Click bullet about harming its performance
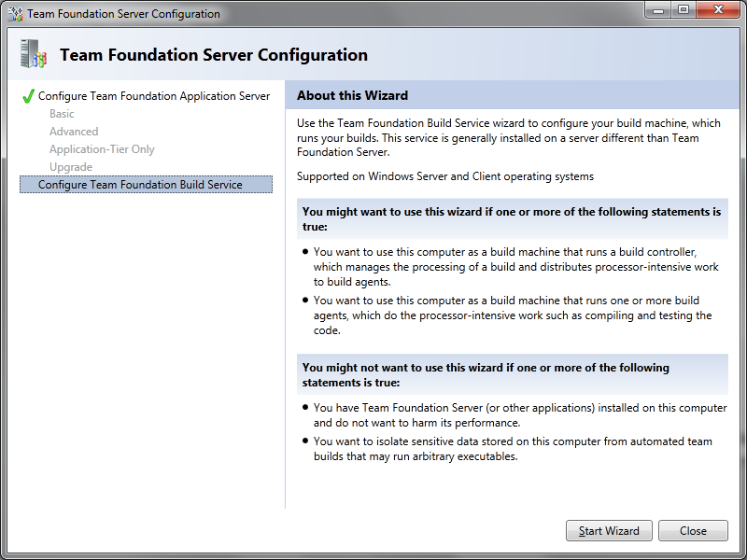 pos(520,415)
